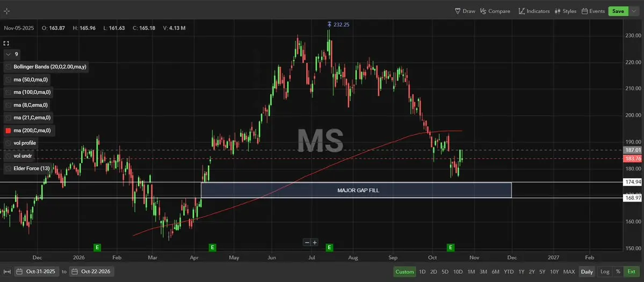Toggle vol undr visibility
The image size is (644, 282).
tap(9, 156)
